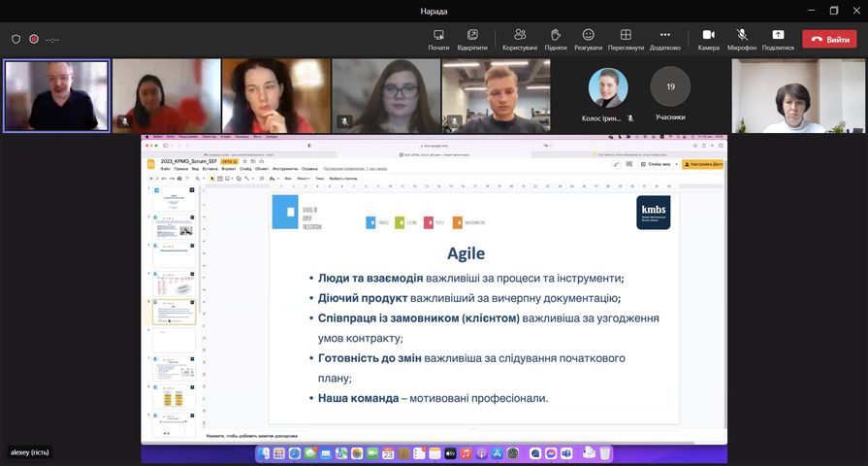Click the Поділитися share screen icon
Viewport: 868px width, 466px height.
[x=778, y=39]
